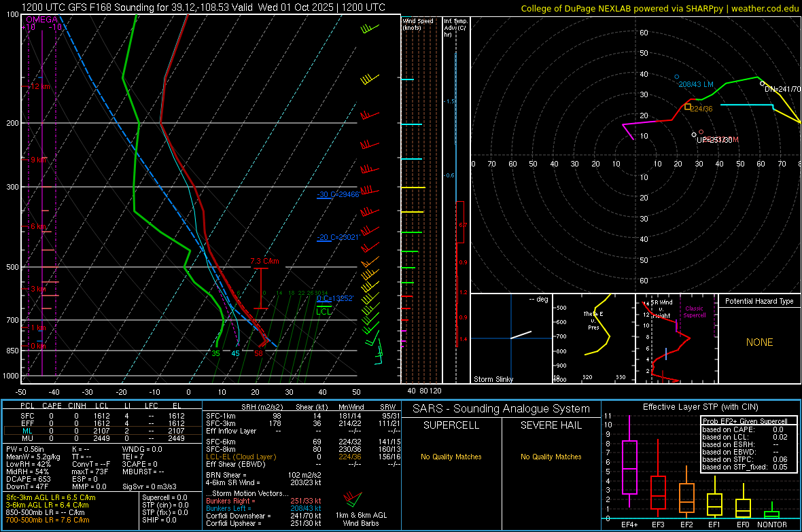The width and height of the screenshot is (802, 532).
Task: Click the white circle at DN=241/70 on hodograph
Action: point(762,84)
